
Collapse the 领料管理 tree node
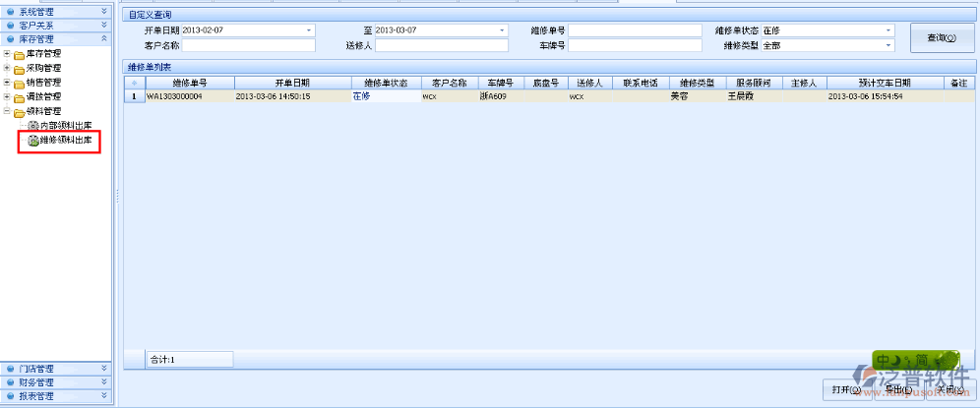point(7,112)
